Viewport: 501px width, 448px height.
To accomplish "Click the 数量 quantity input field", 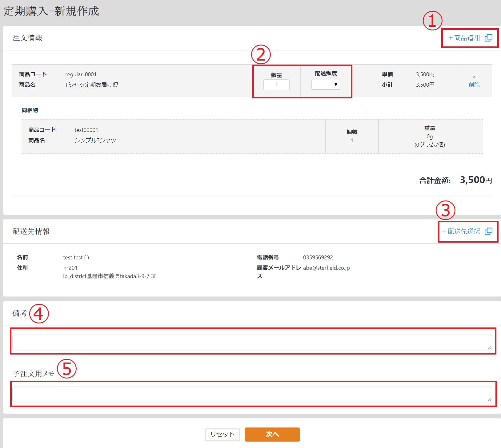I will point(276,85).
